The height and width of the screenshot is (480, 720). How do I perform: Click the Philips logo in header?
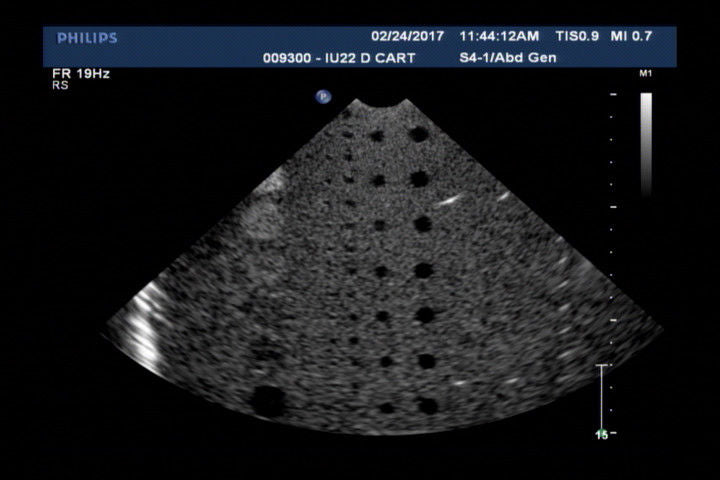(x=87, y=38)
